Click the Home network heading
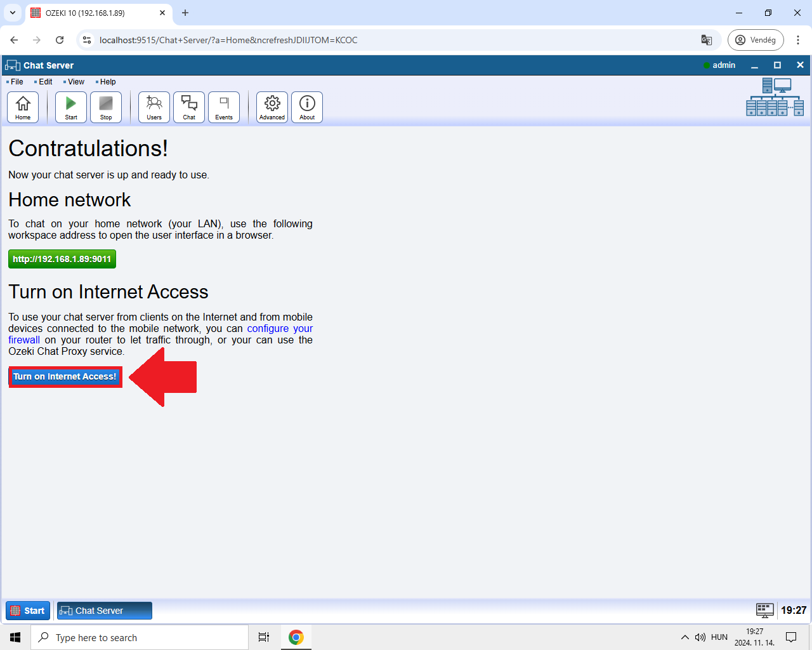Viewport: 812px width, 650px height. (x=70, y=200)
